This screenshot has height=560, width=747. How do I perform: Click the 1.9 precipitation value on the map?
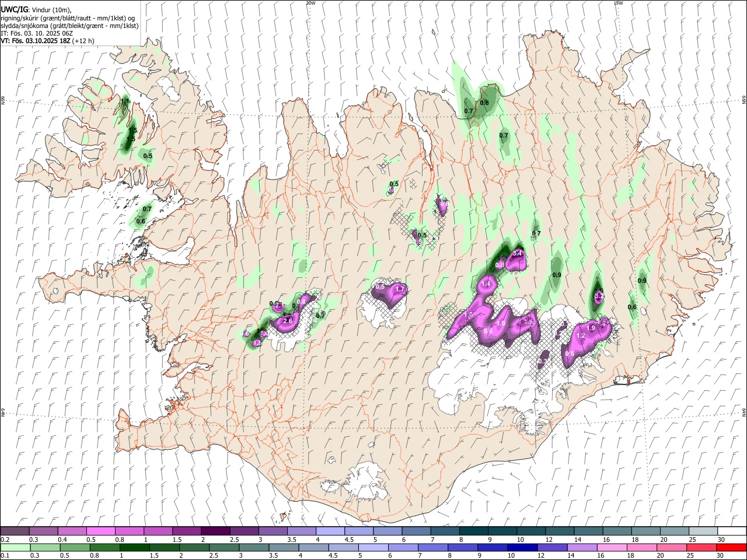591,328
